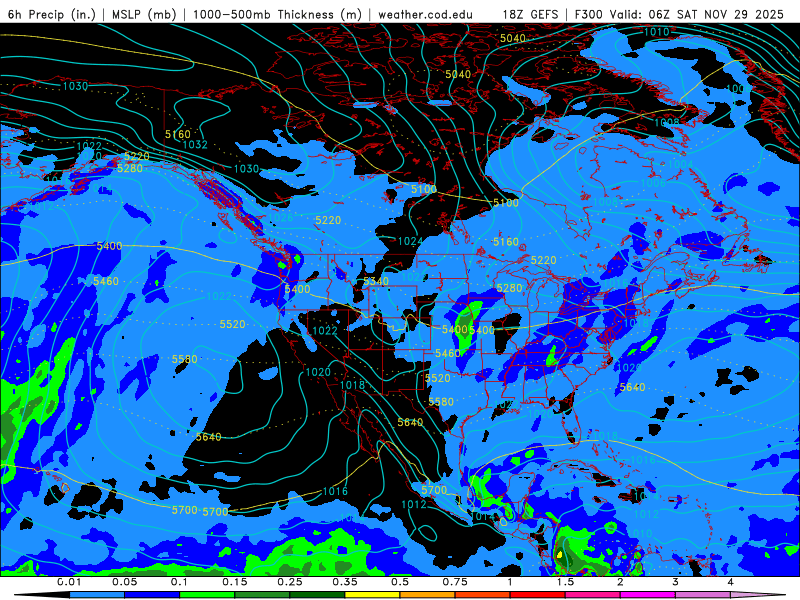Click the 'MSLP (mb)' header label
Screen dimensions: 800x600
[144, 14]
